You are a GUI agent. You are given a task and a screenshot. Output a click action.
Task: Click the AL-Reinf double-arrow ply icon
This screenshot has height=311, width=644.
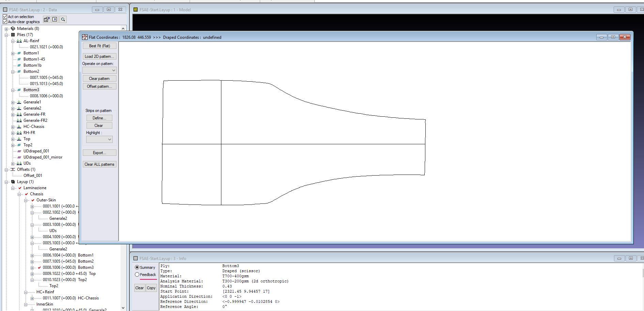coord(19,41)
